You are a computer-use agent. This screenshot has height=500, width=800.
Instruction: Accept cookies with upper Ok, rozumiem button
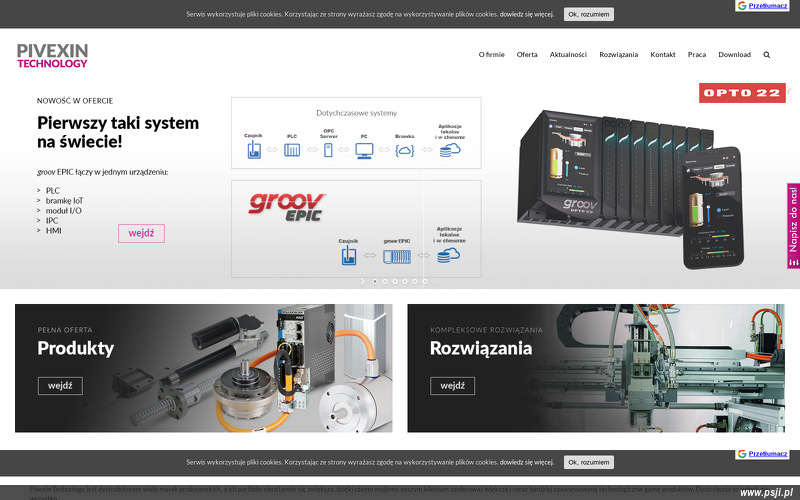pyautogui.click(x=589, y=14)
